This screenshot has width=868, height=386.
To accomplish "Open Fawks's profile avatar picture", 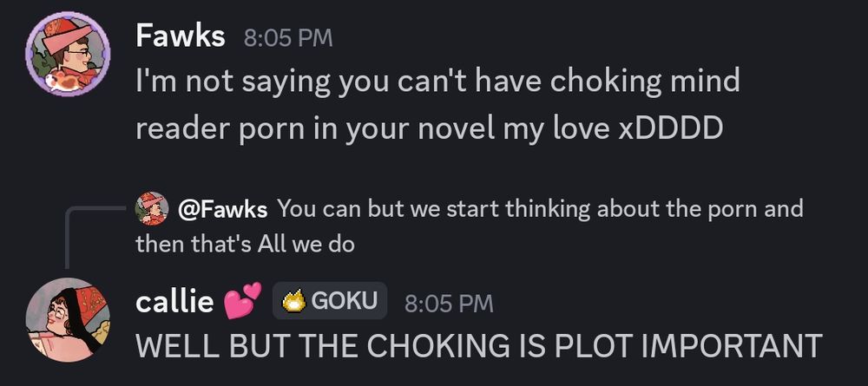I will (x=68, y=54).
